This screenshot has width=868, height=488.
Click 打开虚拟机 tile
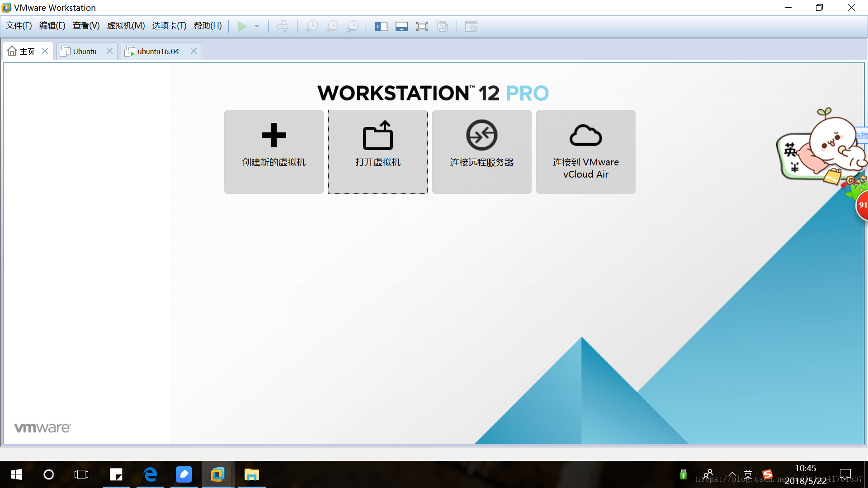pos(378,152)
